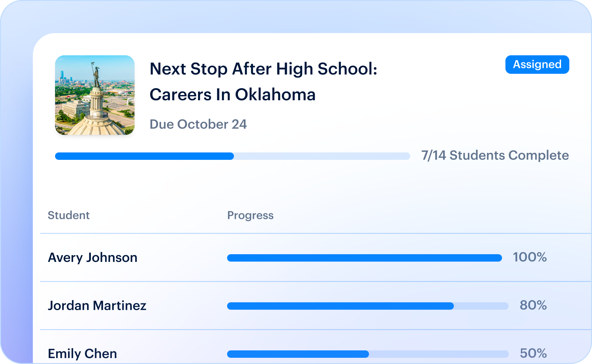Viewport: 592px width, 364px height.
Task: Click the class completion progress bar
Action: tap(233, 156)
